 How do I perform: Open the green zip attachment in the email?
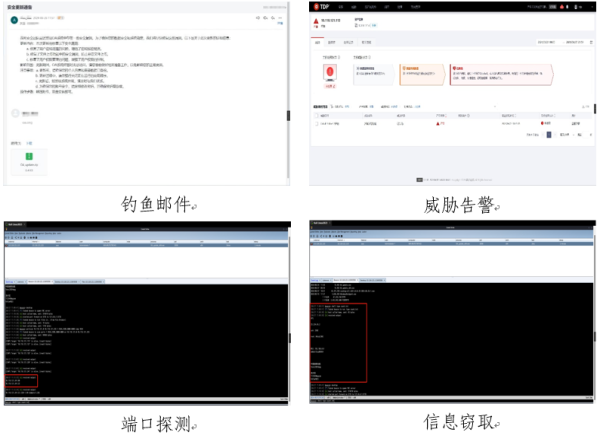pos(30,156)
